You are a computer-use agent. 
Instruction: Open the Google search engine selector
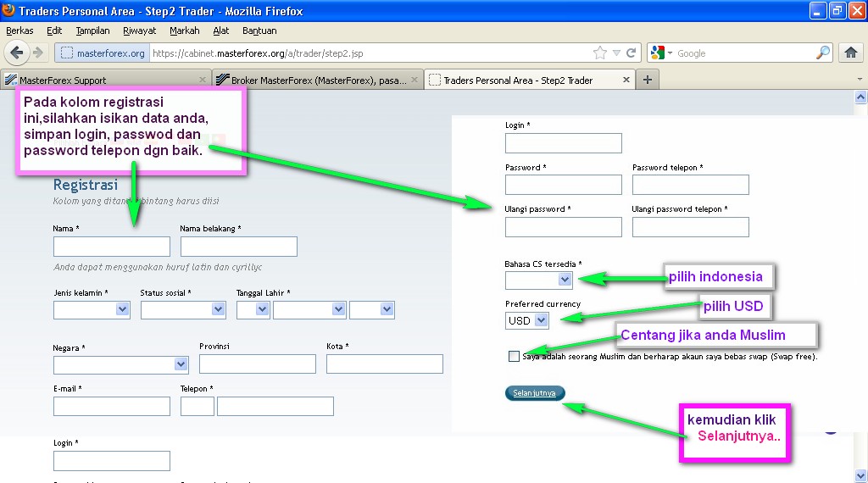point(661,53)
